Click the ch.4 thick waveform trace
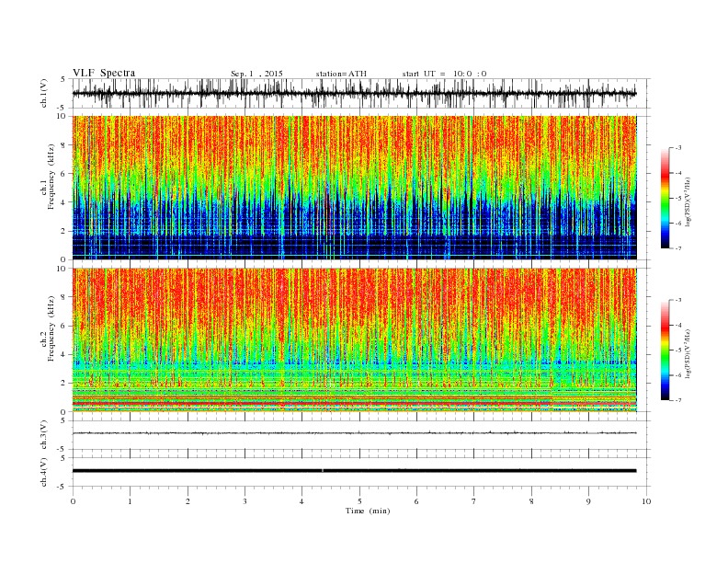Image resolution: width=728 pixels, height=563 pixels. point(354,471)
